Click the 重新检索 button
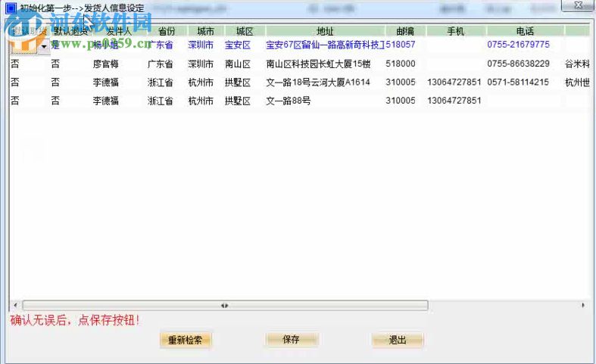596x364 pixels. click(x=185, y=340)
